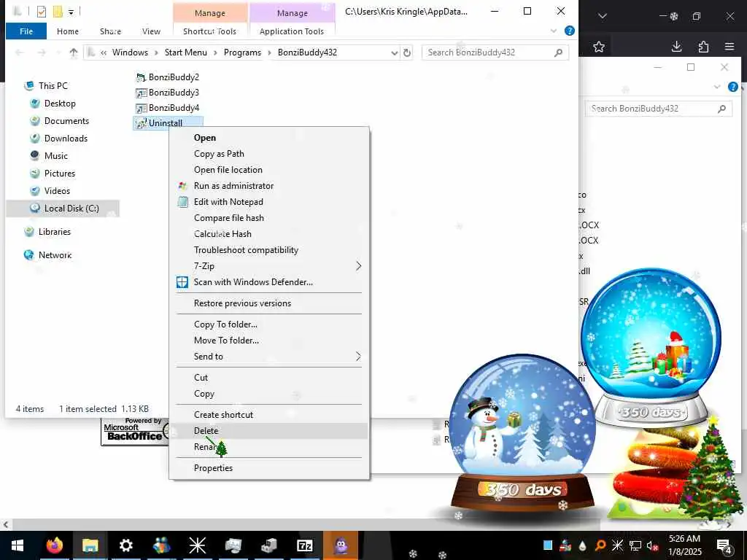This screenshot has height=560, width=747.
Task: Open the browser hamburger menu
Action: [x=729, y=47]
